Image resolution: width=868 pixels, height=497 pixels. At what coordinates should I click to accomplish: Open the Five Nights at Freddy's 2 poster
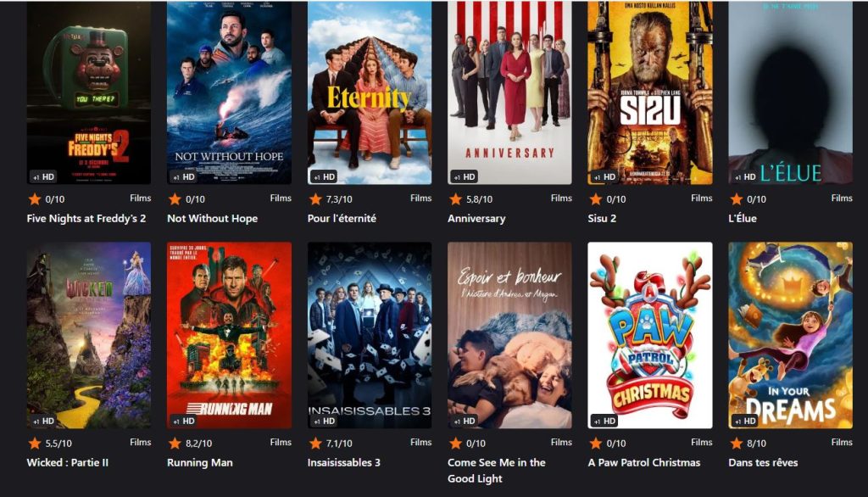coord(88,92)
